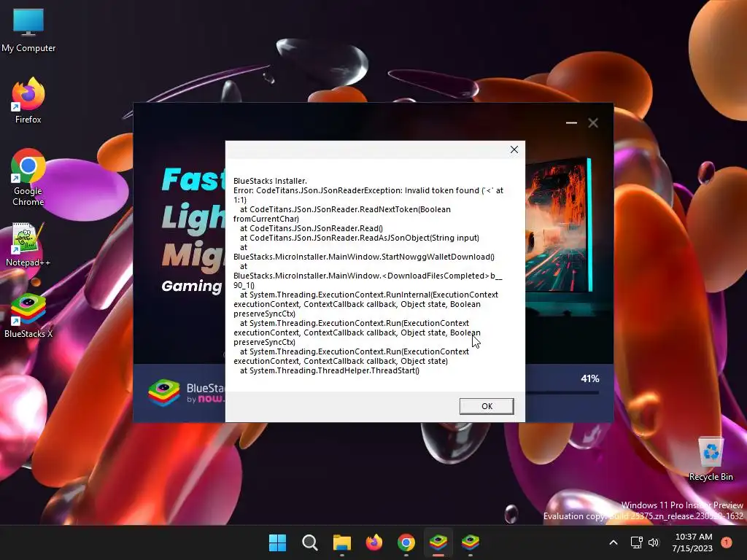Select the last BlueStacks taskbar icon

[471, 542]
